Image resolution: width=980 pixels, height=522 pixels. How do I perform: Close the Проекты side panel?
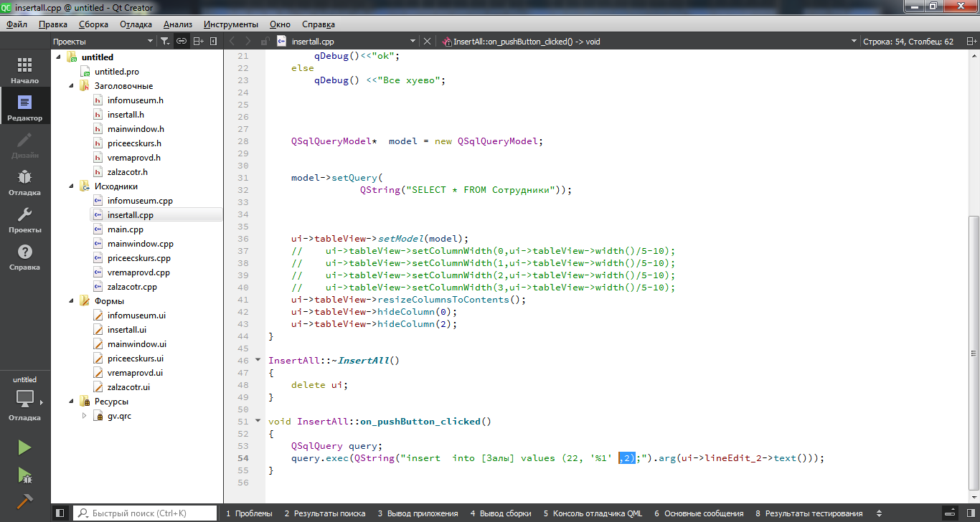click(x=214, y=42)
